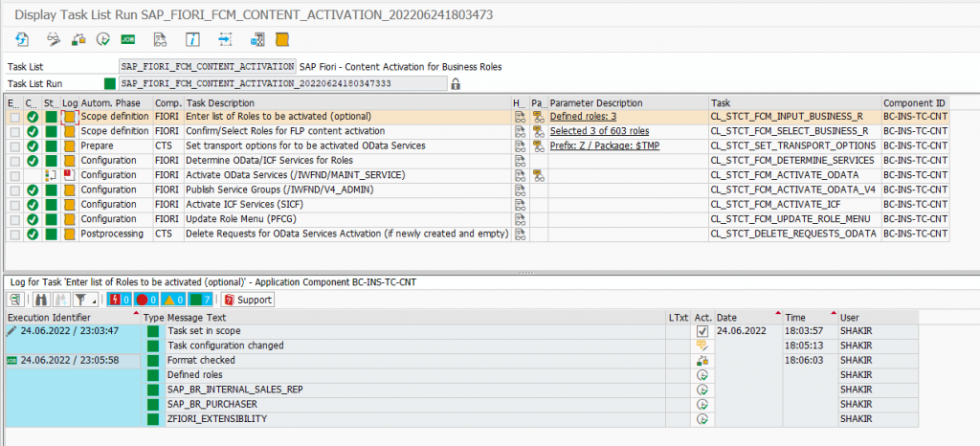Viewport: 980px width, 446px height.
Task: Open help document icon for Update Role Menu row
Action: click(520, 219)
